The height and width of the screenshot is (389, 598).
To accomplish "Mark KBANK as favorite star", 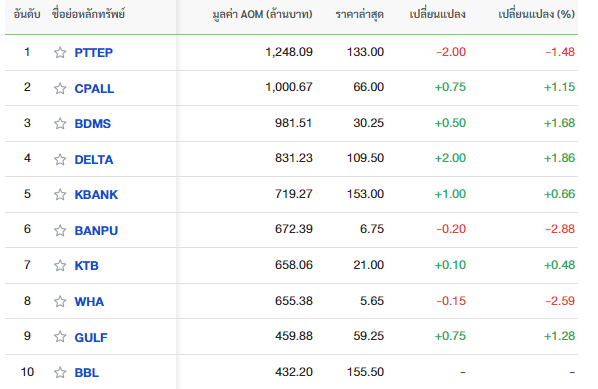I will (60, 194).
